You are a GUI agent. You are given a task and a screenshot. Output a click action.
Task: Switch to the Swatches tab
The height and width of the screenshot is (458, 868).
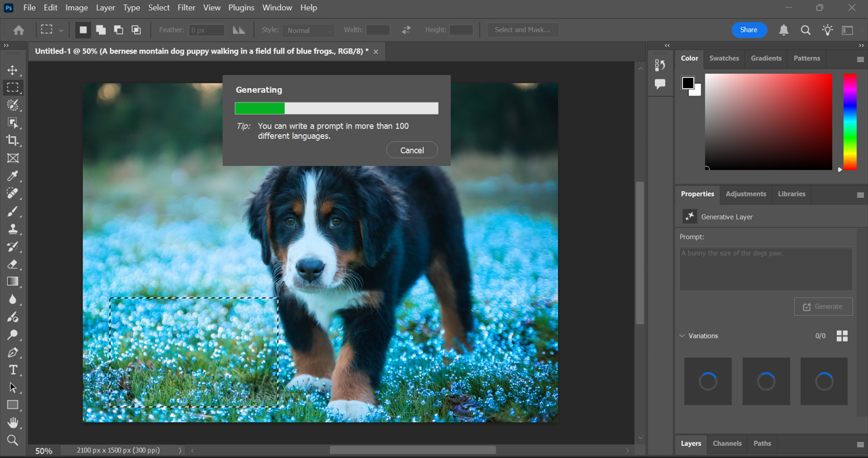coord(724,58)
